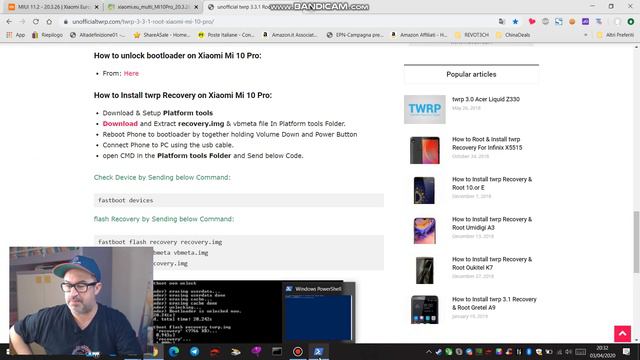Open the translate page icon in address bar
Image resolution: width=640 pixels, height=360 pixels.
point(502,22)
